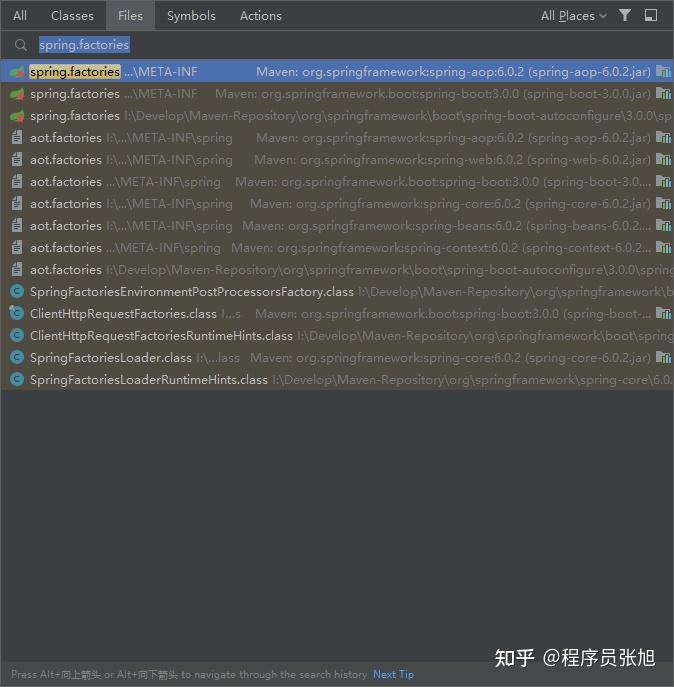This screenshot has height=687, width=674.
Task: Open aot.factories in spring-boot-autoconfigure path
Action: pos(337,269)
